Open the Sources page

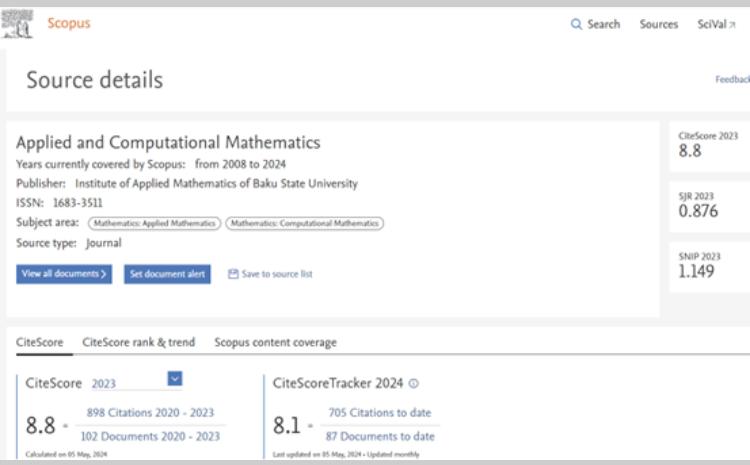click(659, 24)
